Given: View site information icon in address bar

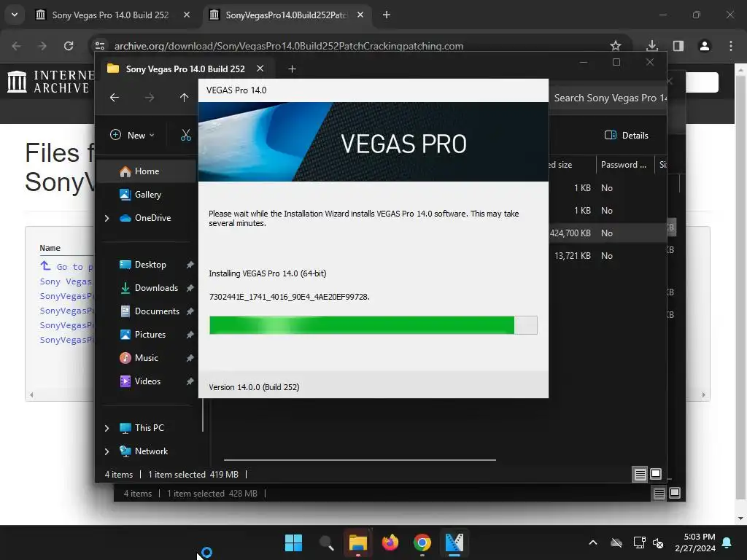Looking at the screenshot, I should click(100, 46).
